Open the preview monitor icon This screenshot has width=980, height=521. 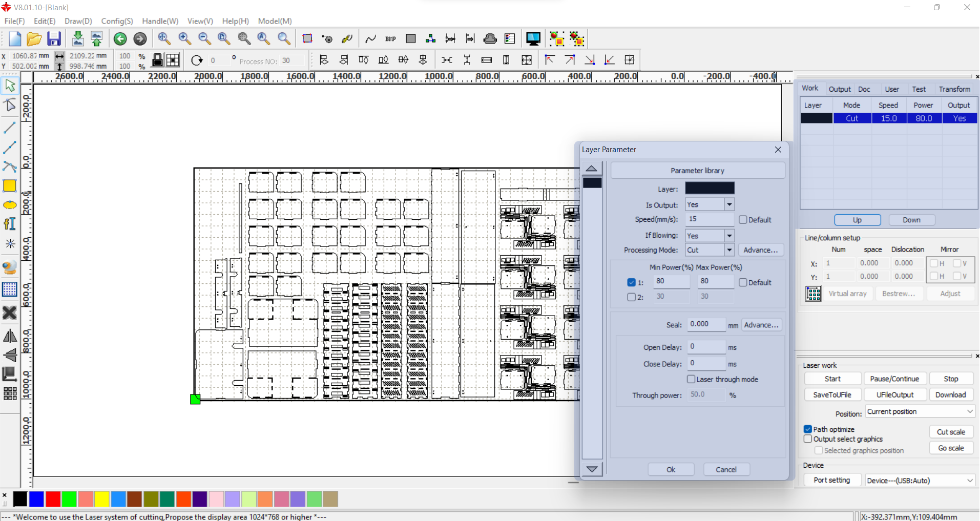[x=533, y=39]
